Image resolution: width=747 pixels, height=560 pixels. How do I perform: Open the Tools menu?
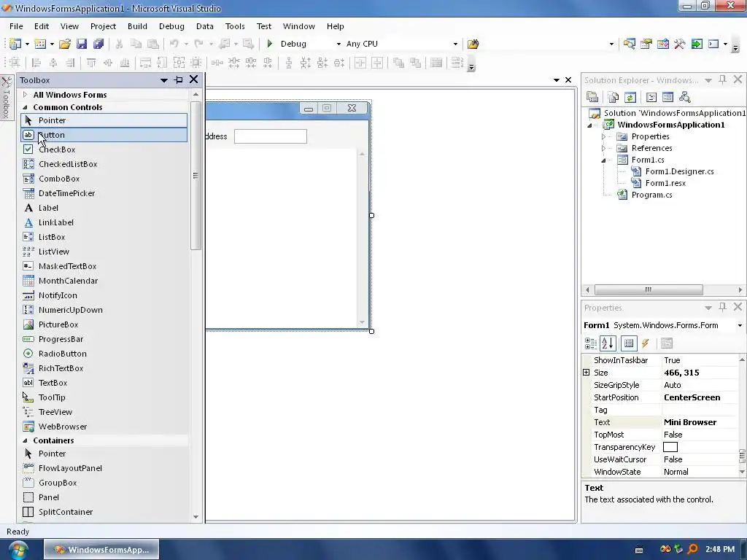coord(235,26)
